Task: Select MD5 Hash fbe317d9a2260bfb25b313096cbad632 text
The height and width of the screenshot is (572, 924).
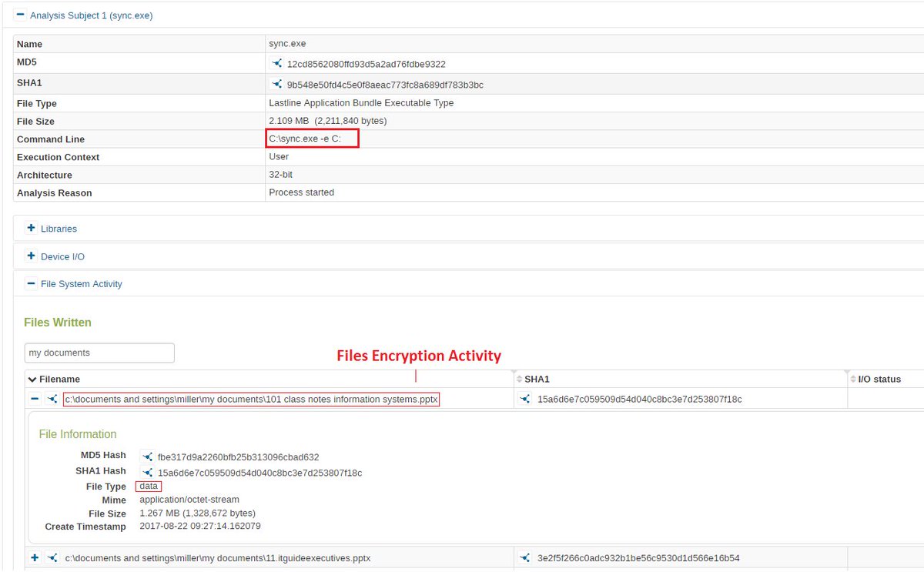Action: (x=238, y=457)
